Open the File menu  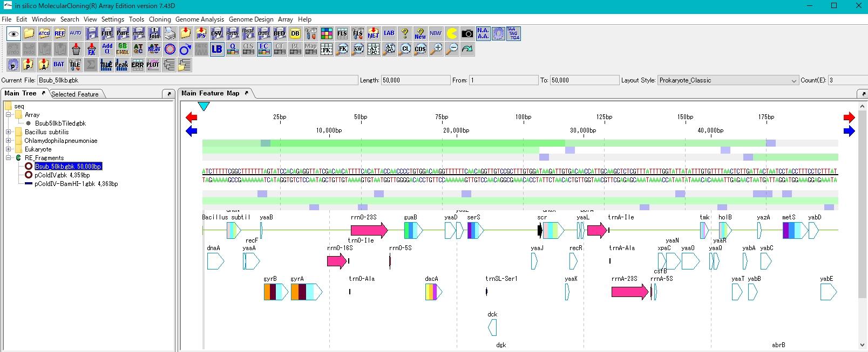click(x=6, y=19)
